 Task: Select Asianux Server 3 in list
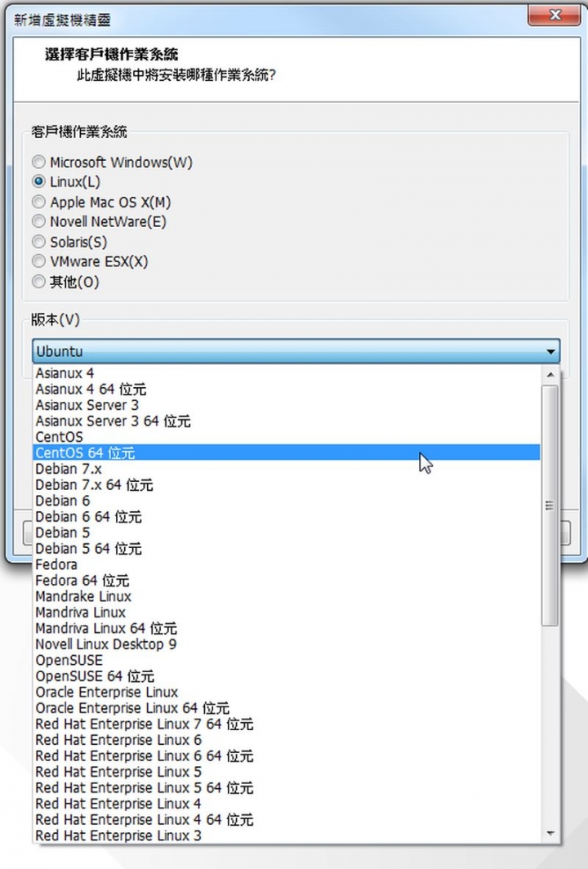[x=287, y=405]
